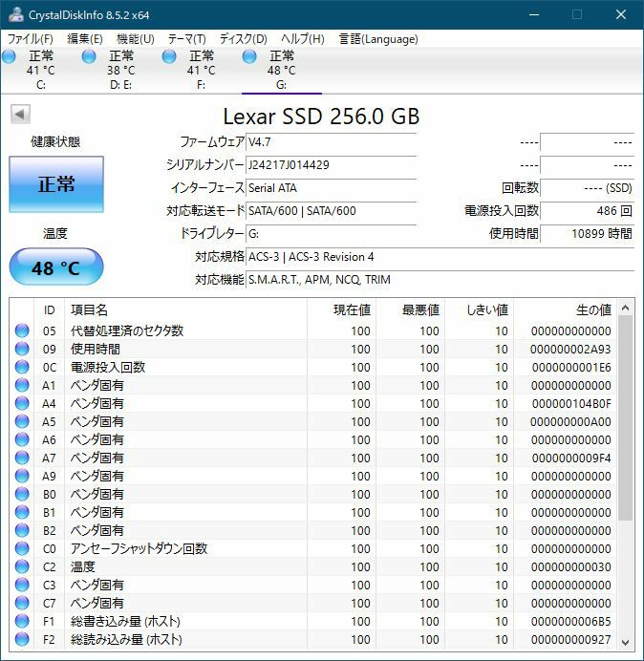Click raw value 000000104B0F

[571, 404]
